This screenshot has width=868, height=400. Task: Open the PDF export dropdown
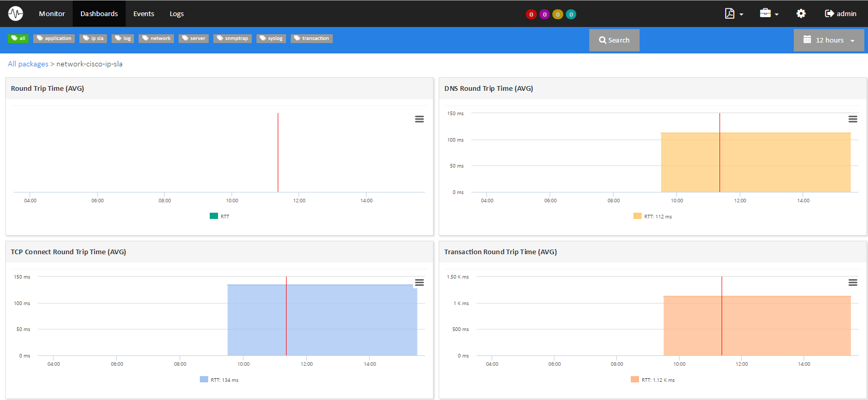734,13
